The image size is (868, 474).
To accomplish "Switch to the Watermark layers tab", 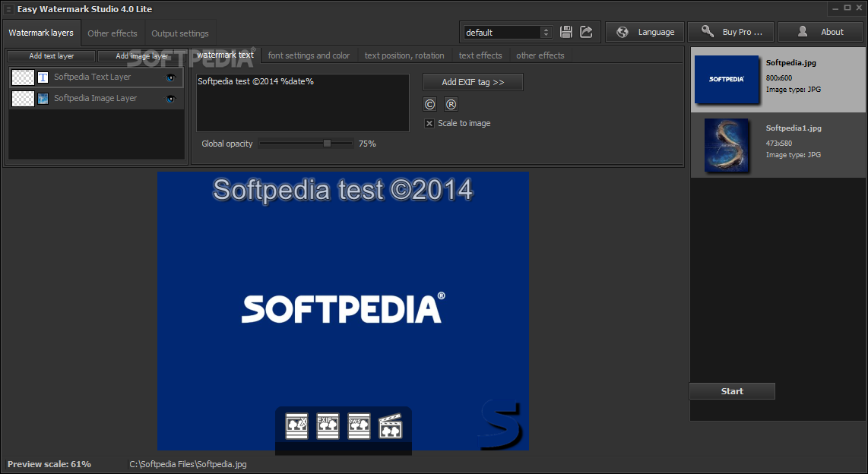I will [x=42, y=33].
